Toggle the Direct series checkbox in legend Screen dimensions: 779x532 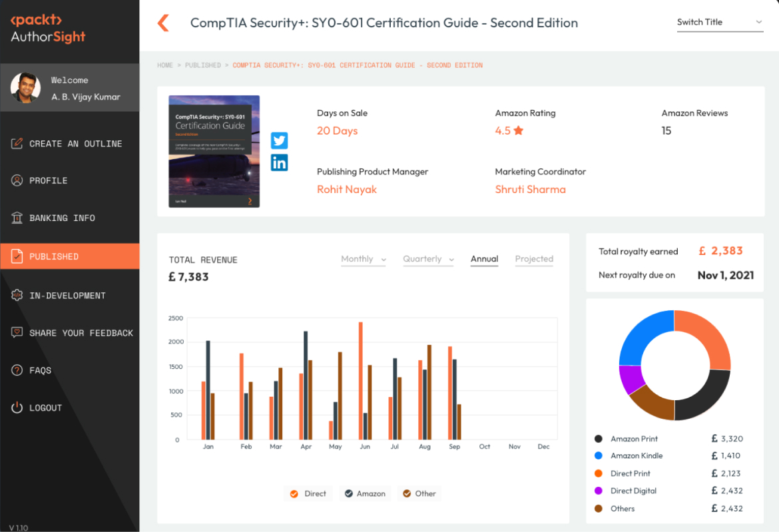click(x=294, y=493)
